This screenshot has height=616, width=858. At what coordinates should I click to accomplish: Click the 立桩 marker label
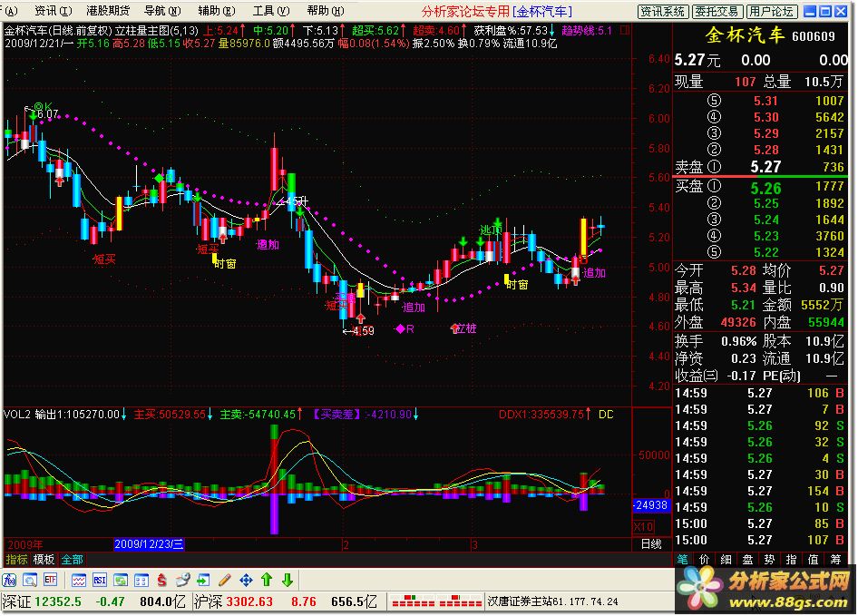465,328
